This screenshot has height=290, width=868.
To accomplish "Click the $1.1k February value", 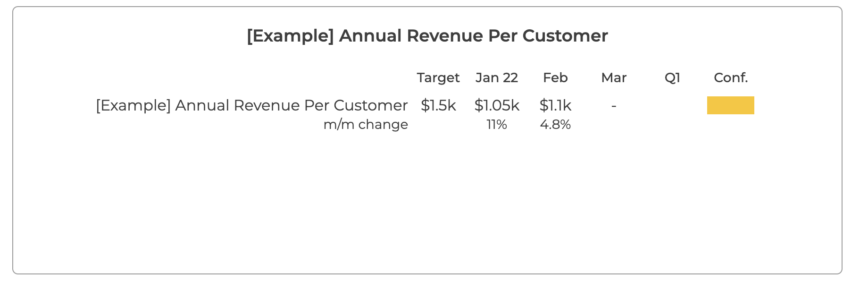I will 555,105.
